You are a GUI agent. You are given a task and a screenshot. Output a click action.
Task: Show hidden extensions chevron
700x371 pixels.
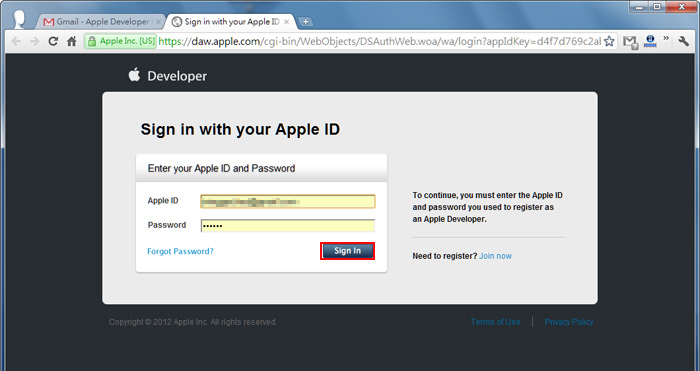pos(666,39)
